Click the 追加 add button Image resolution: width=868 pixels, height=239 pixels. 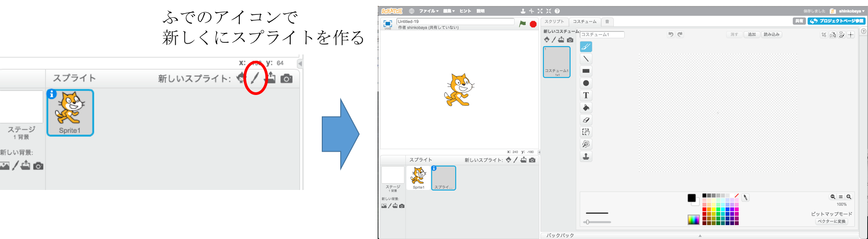(752, 34)
